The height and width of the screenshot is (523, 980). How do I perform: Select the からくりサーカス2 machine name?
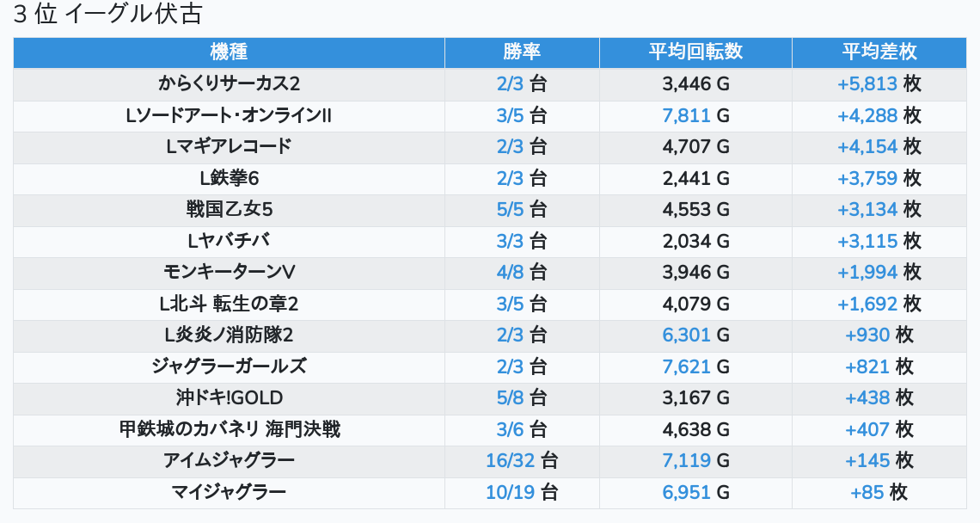229,83
